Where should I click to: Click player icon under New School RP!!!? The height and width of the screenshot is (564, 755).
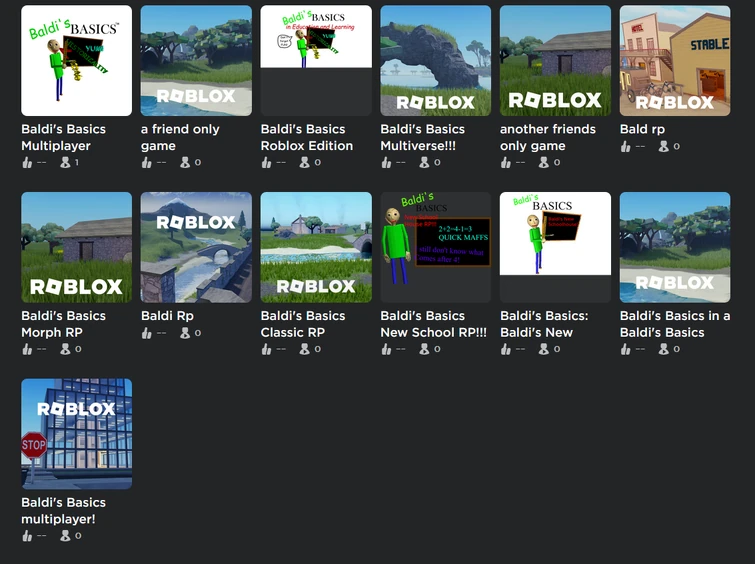pos(424,349)
